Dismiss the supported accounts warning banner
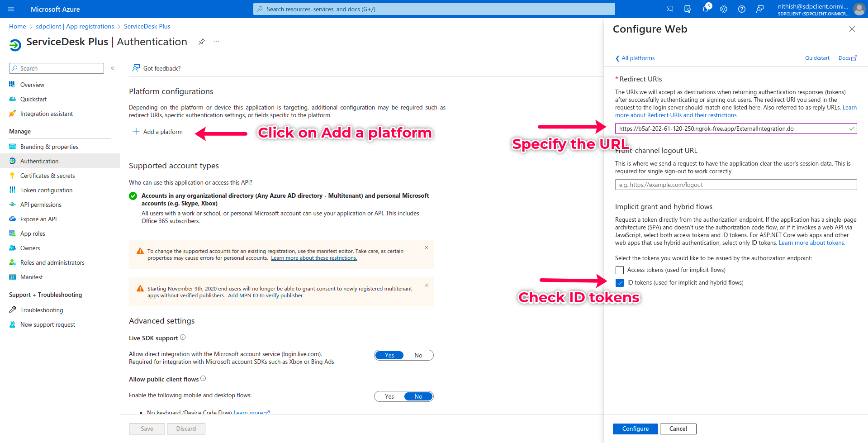868x443 pixels. [x=427, y=248]
